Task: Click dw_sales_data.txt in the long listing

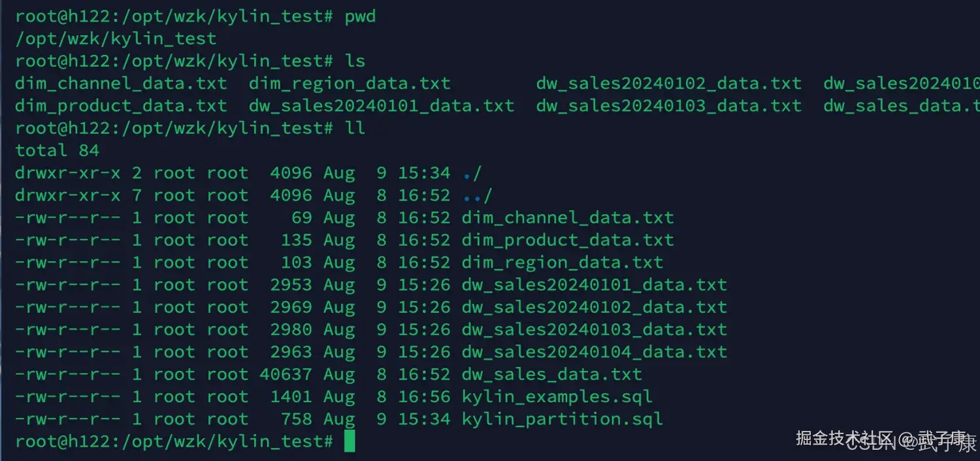Action: tap(551, 374)
